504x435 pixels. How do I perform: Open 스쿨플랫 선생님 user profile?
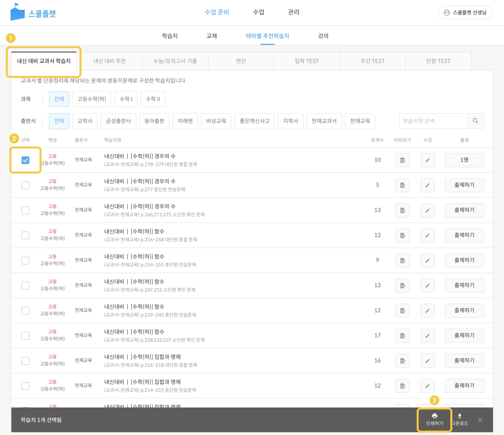click(465, 12)
